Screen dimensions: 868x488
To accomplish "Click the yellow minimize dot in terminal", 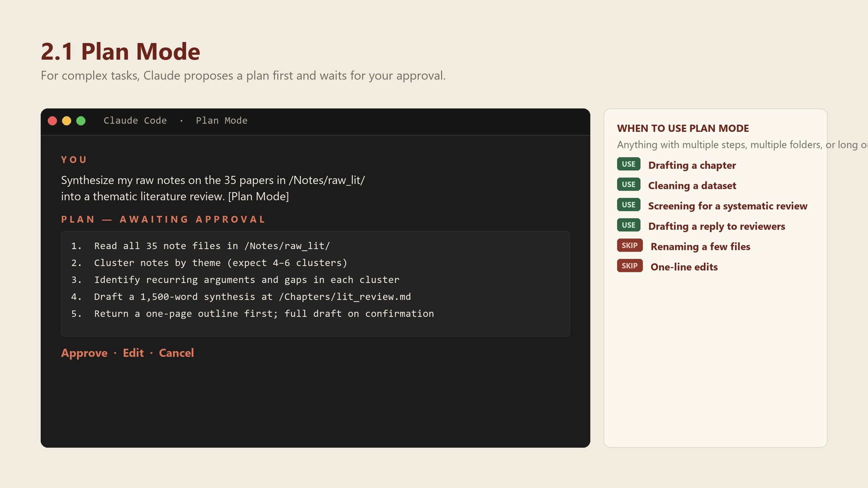I will click(x=67, y=121).
